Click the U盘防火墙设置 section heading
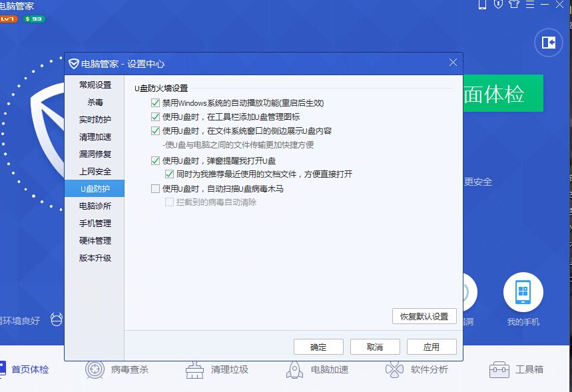The height and width of the screenshot is (392, 572). pos(161,89)
